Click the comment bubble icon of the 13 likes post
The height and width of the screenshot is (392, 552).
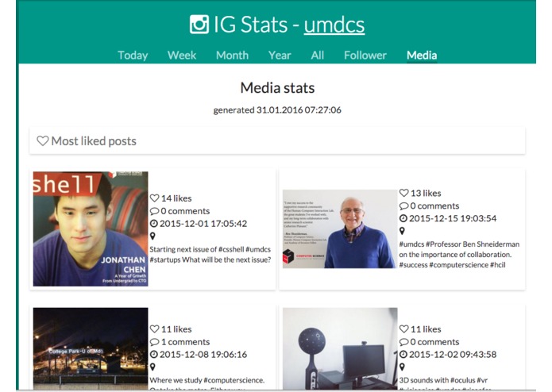[x=403, y=206]
